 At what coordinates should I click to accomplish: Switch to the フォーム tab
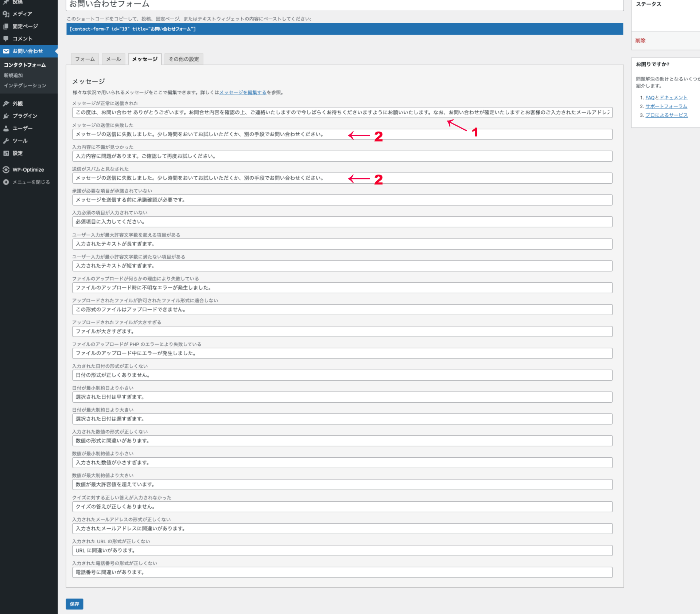(85, 59)
